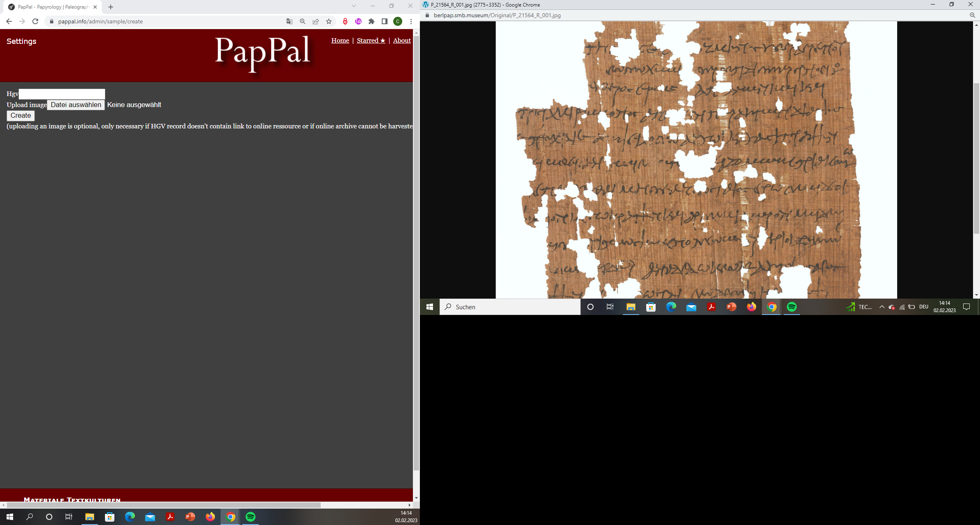Bookmark this tab with the star
Screen dimensions: 980x525
pos(329,21)
